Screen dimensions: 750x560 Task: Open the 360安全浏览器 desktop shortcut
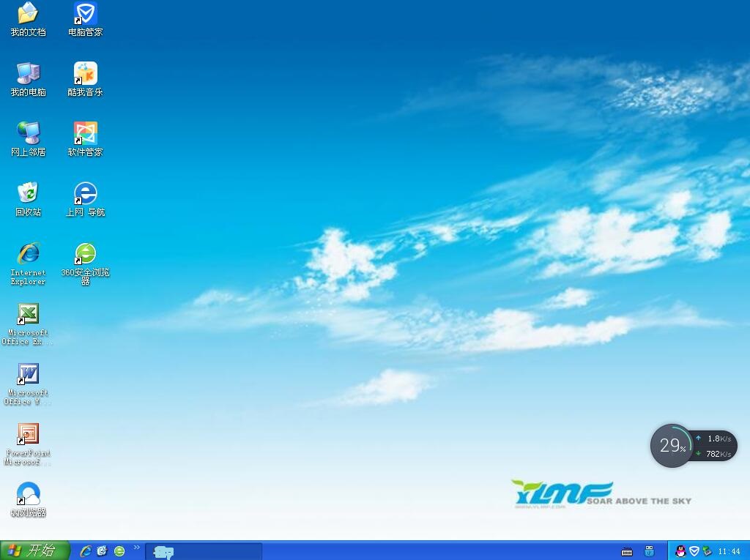[86, 255]
